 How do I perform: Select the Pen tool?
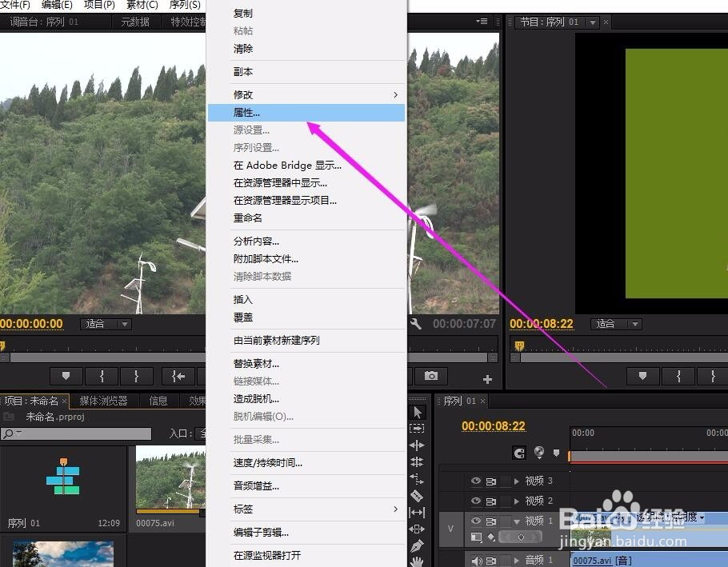point(417,545)
